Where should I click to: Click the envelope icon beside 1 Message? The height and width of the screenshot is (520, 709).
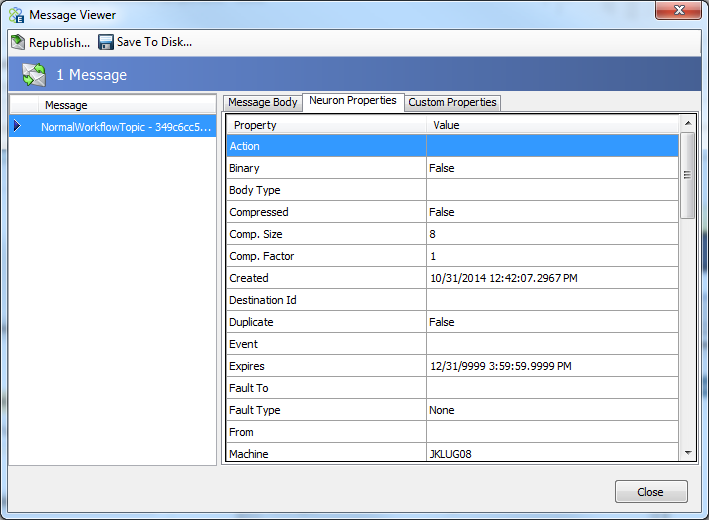pos(34,75)
